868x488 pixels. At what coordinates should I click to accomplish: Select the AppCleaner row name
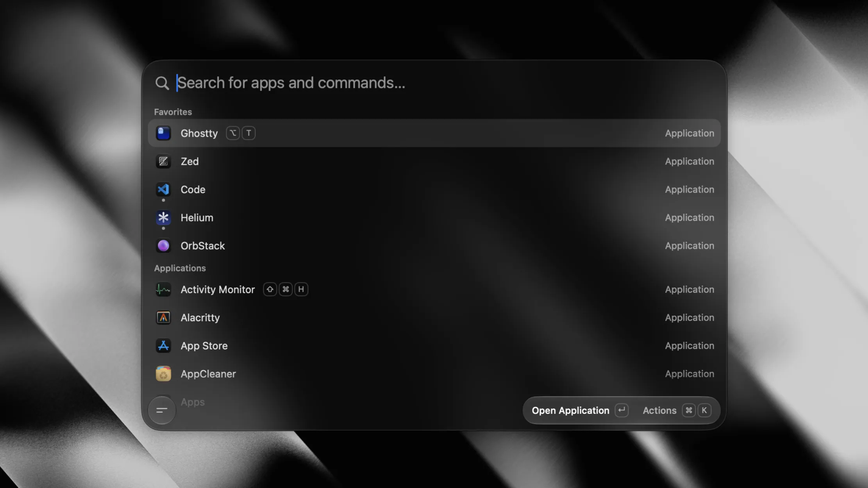click(x=208, y=374)
